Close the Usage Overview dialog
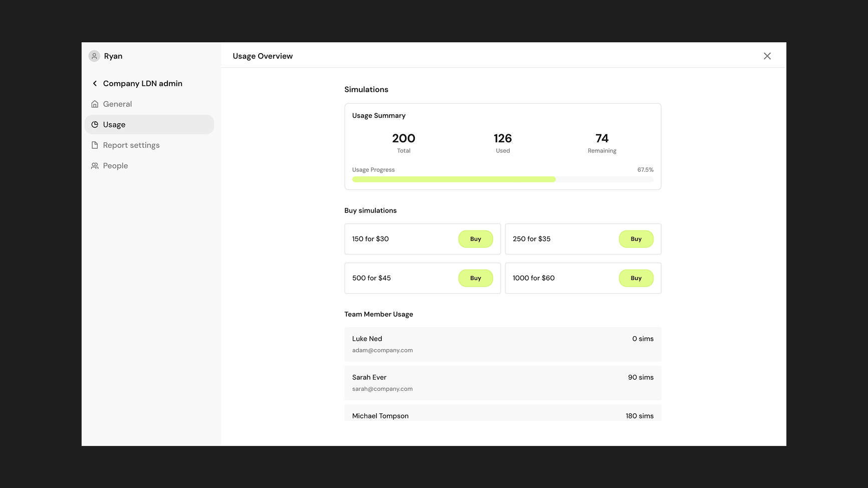868x488 pixels. click(x=767, y=56)
